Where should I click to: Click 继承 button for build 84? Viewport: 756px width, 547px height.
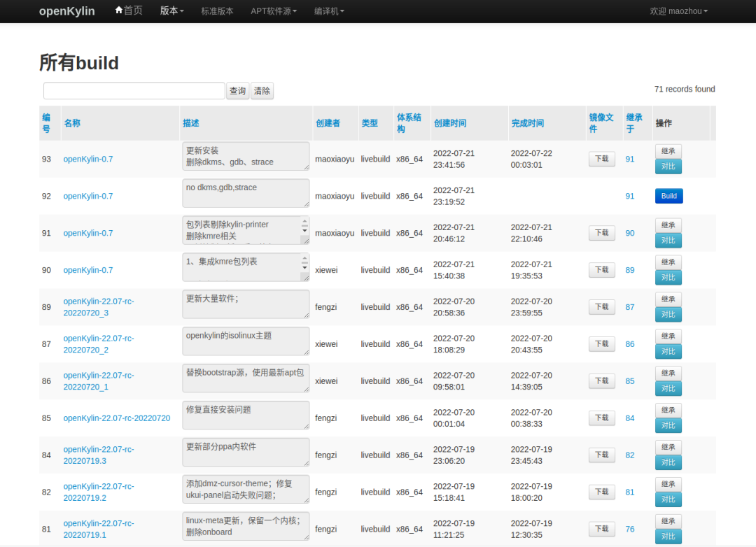click(x=668, y=447)
